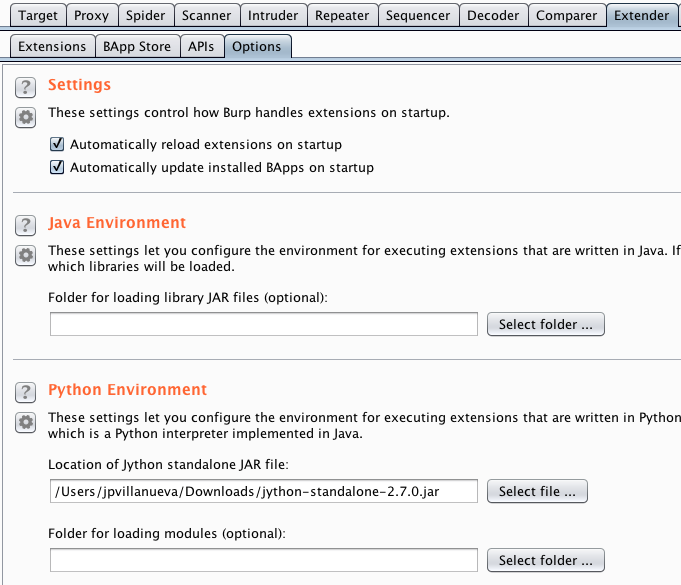Click the help icon beside Python Environment
Image resolution: width=681 pixels, height=585 pixels.
[x=27, y=391]
